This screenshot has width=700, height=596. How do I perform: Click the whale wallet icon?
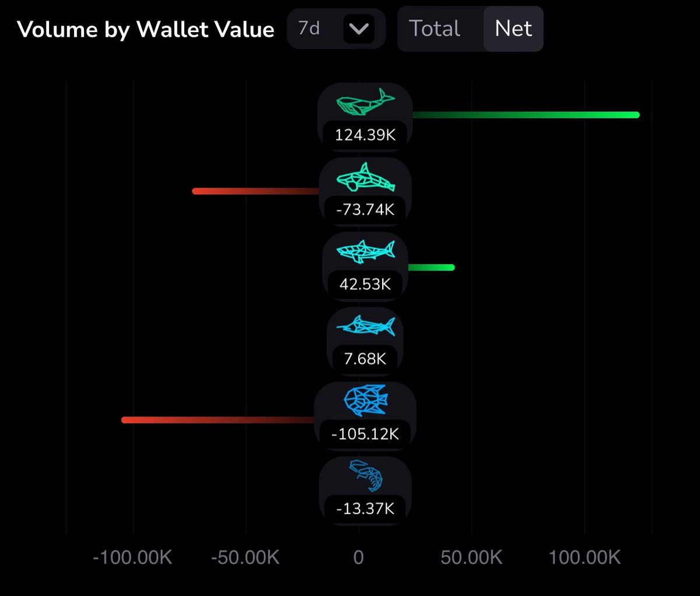(365, 102)
